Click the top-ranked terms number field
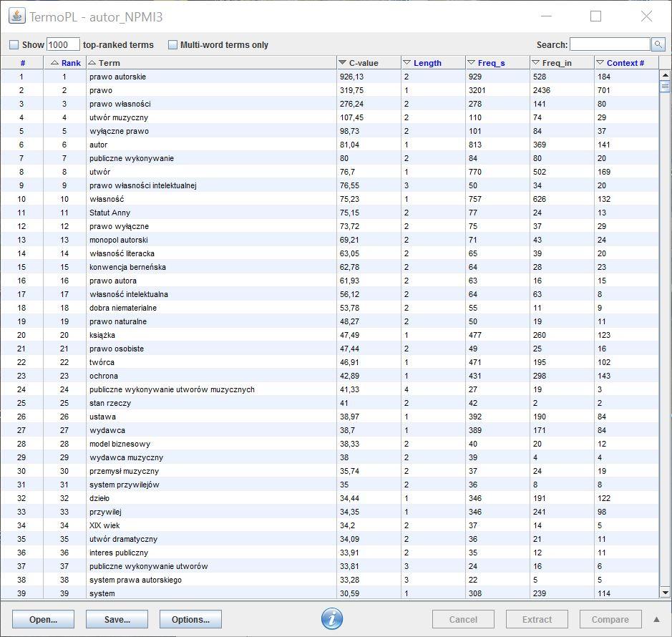The width and height of the screenshot is (672, 637). pyautogui.click(x=63, y=44)
